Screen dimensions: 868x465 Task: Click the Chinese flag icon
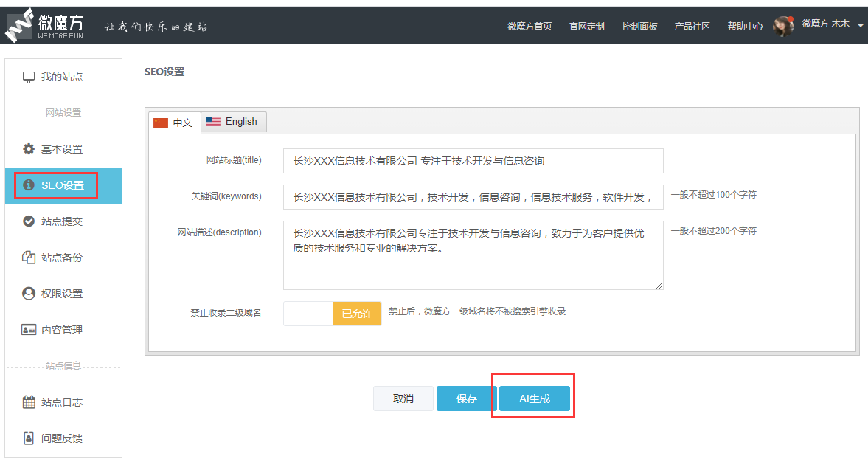pyautogui.click(x=161, y=123)
